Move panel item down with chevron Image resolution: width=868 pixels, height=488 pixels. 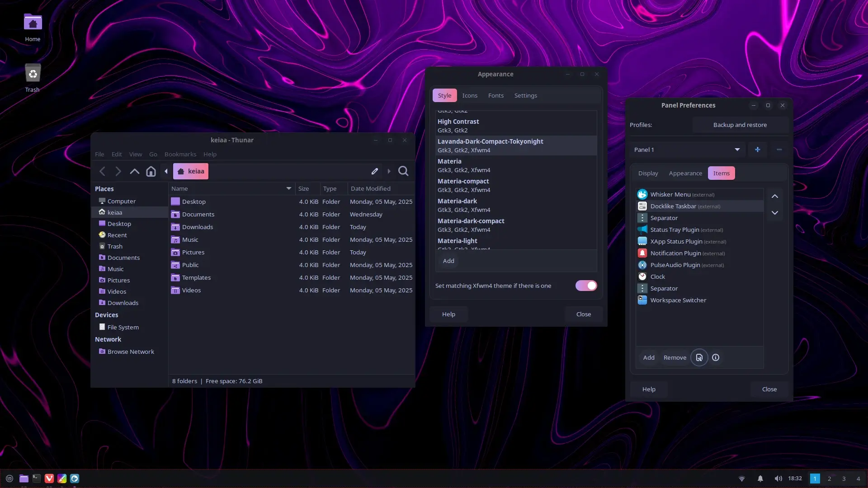point(774,213)
